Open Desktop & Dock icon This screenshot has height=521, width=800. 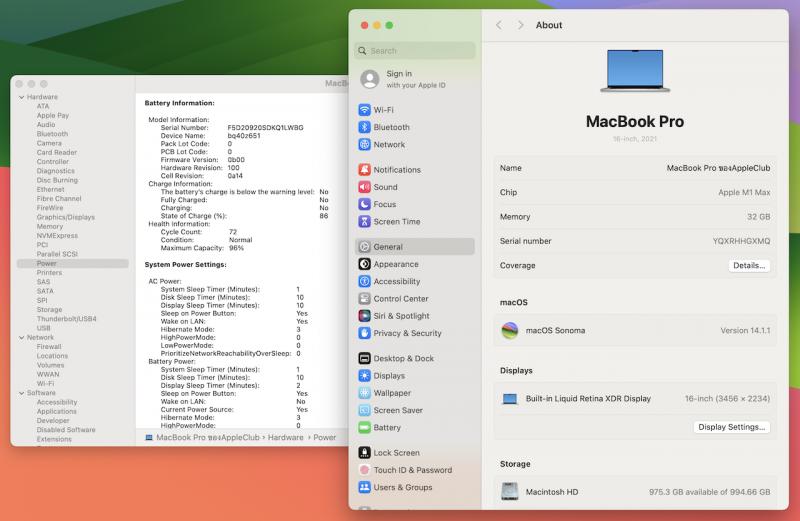click(364, 358)
